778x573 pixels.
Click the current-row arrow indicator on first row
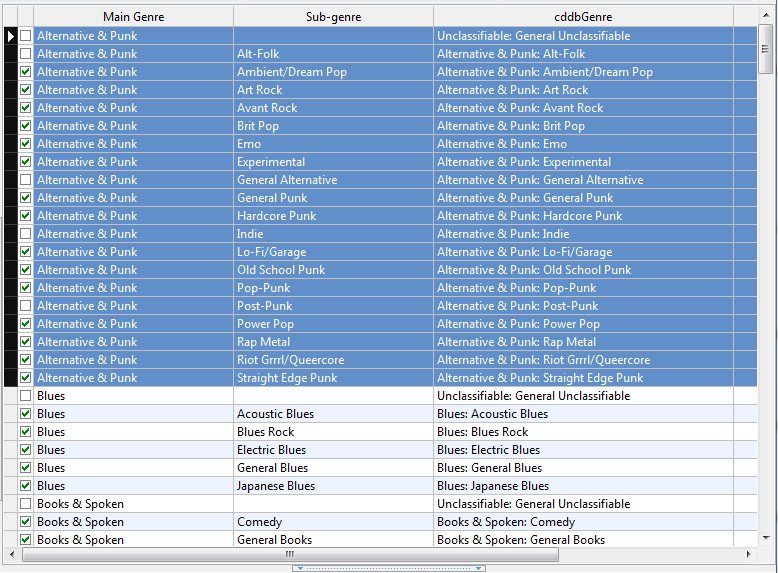click(x=10, y=36)
